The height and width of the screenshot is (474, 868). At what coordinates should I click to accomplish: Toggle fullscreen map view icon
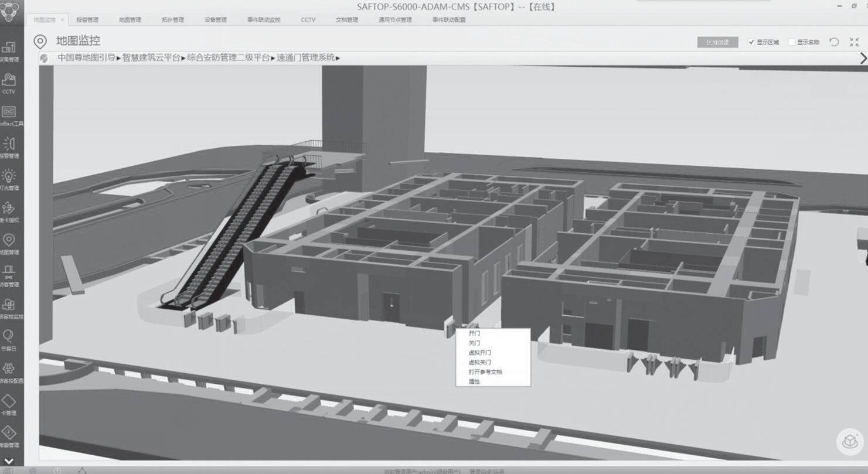click(855, 42)
